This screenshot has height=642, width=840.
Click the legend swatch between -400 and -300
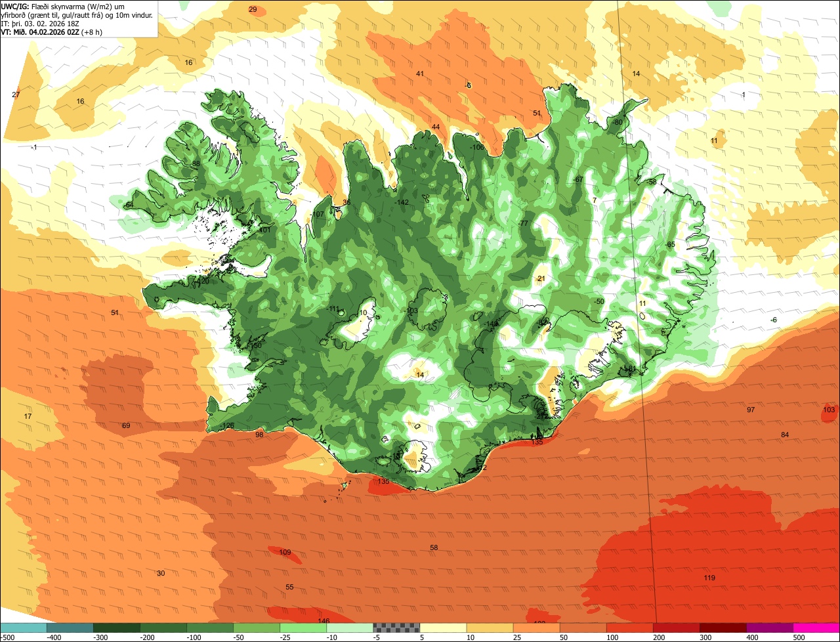(x=70, y=628)
